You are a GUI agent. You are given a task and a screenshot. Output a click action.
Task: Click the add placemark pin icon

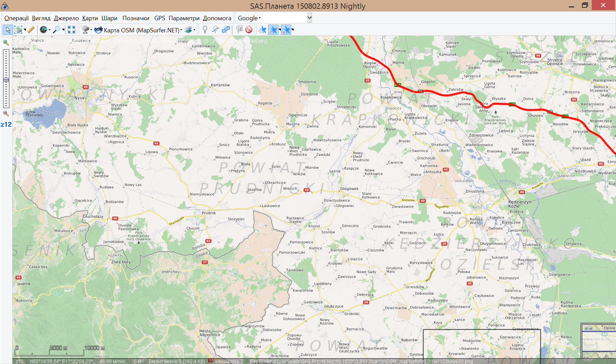(x=205, y=30)
